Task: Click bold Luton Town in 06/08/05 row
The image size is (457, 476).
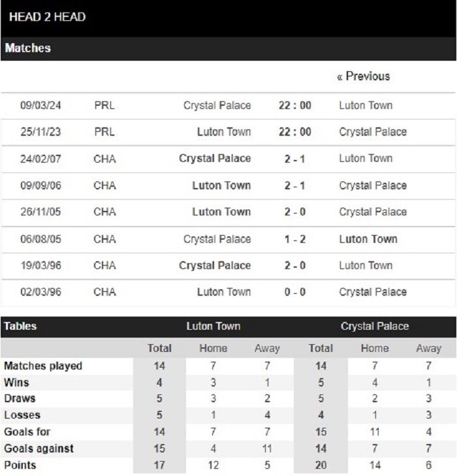Action: (x=368, y=239)
